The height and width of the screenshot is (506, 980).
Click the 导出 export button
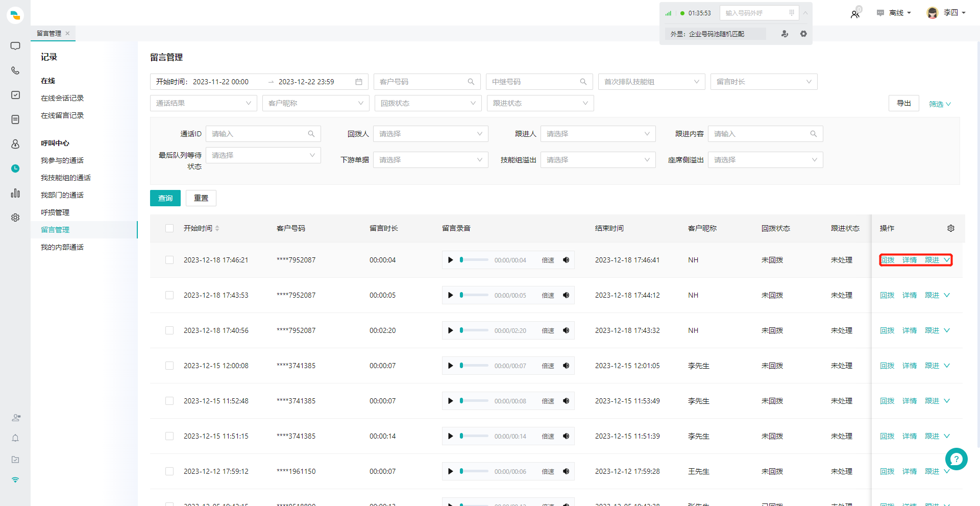coord(904,103)
